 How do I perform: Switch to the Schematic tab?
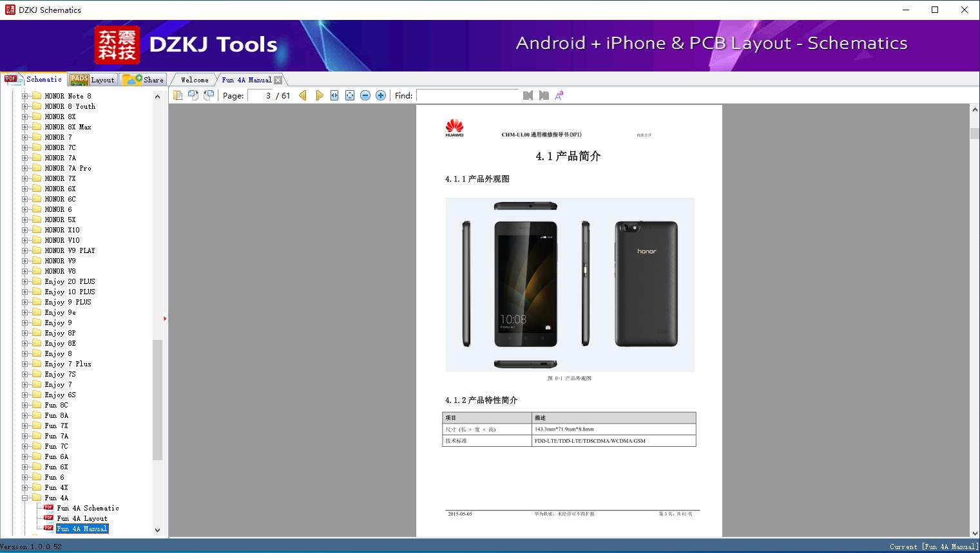pyautogui.click(x=34, y=79)
